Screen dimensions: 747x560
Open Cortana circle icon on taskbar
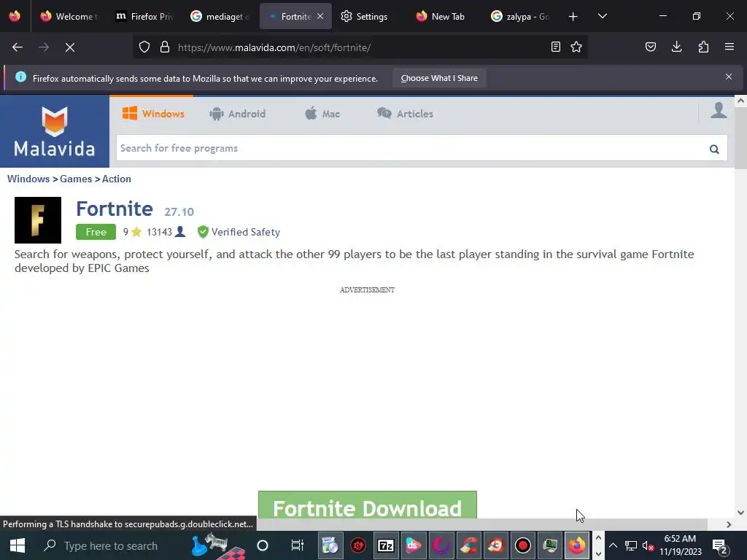[x=263, y=545]
